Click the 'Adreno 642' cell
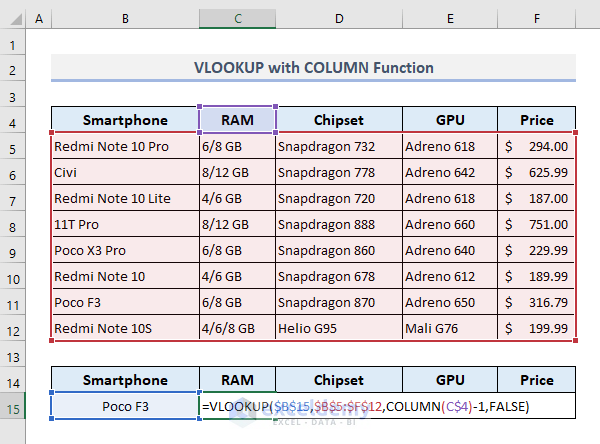Viewport: 600px width, 444px height. [x=450, y=172]
